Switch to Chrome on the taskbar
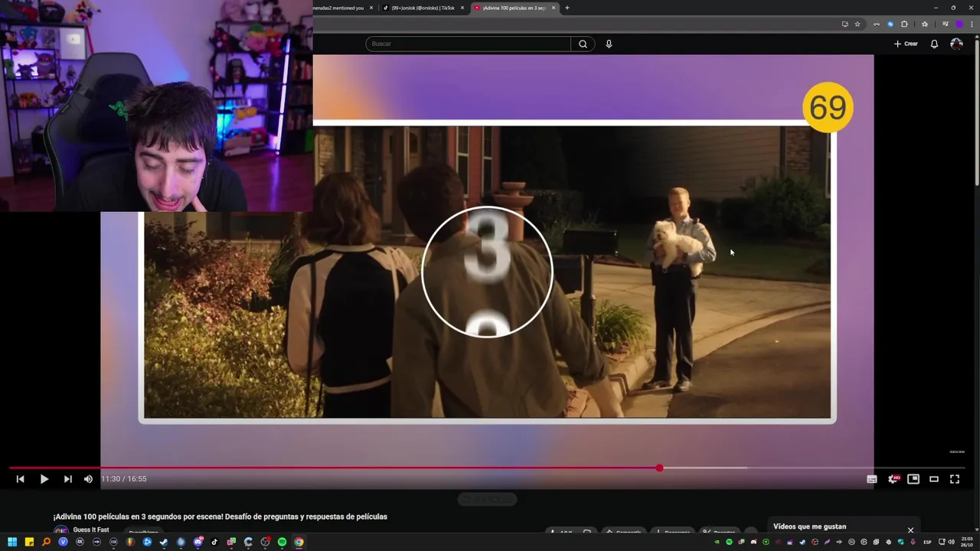 click(x=299, y=542)
